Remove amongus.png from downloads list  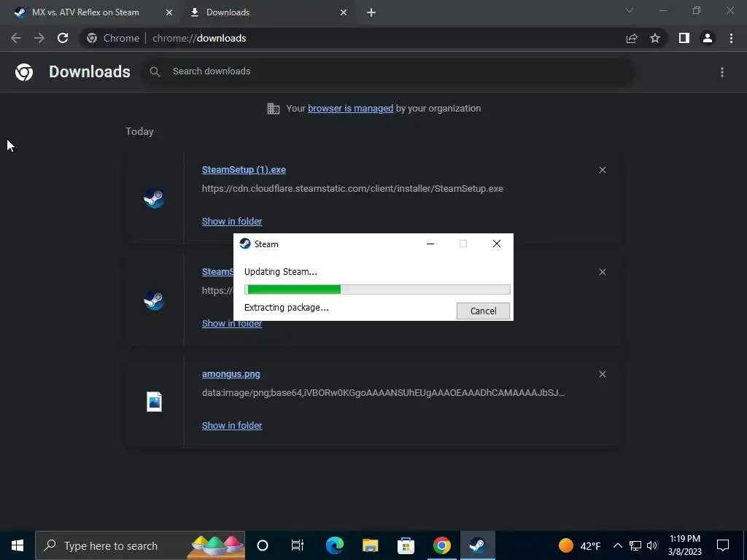click(602, 374)
